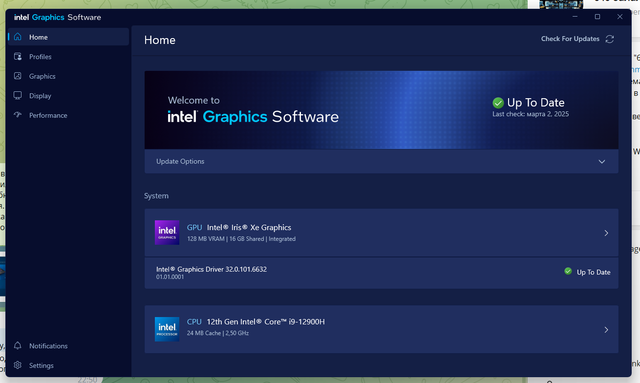Click the Home page title
640x383 pixels.
(x=160, y=40)
